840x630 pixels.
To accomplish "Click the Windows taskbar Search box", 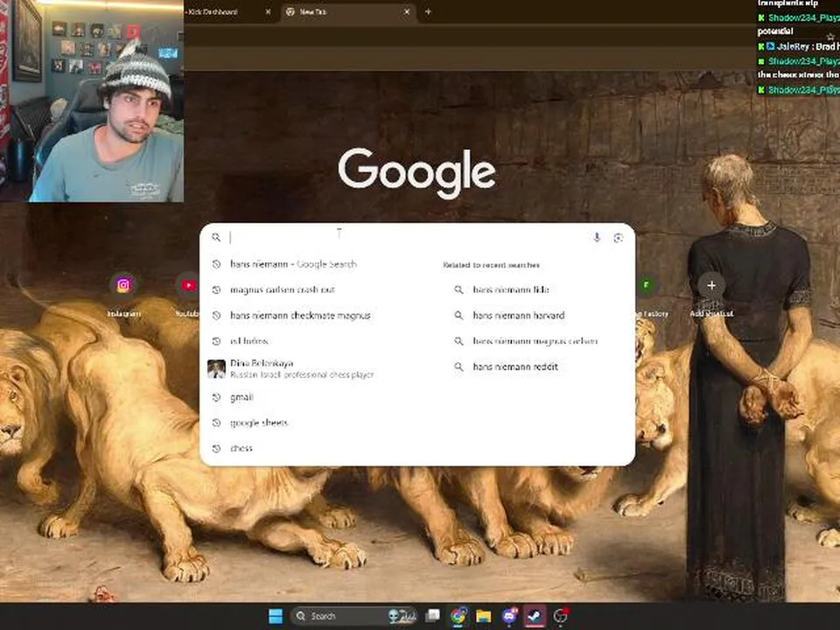I will tap(353, 616).
